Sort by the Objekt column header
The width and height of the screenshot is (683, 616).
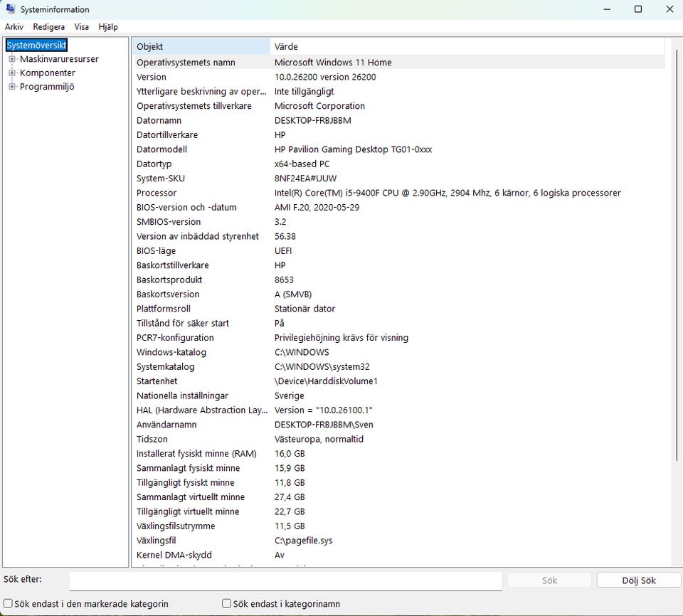[201, 47]
